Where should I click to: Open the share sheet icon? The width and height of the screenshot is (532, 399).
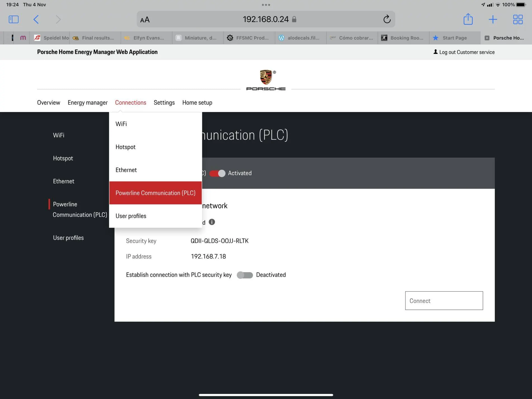click(468, 19)
